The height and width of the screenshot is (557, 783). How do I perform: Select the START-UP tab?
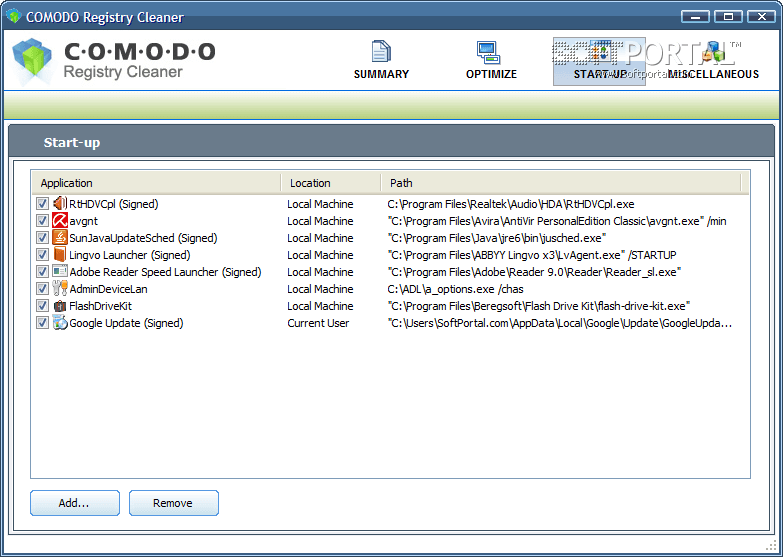point(599,61)
